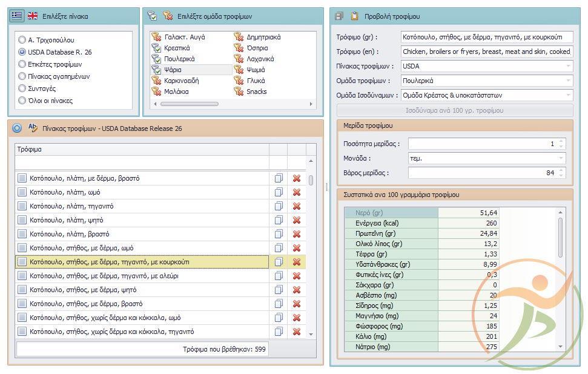This screenshot has height=374, width=588.
Task: Delete the row ending χωρίς δέρμα και κόκκαλα, ωμό
Action: (297, 318)
